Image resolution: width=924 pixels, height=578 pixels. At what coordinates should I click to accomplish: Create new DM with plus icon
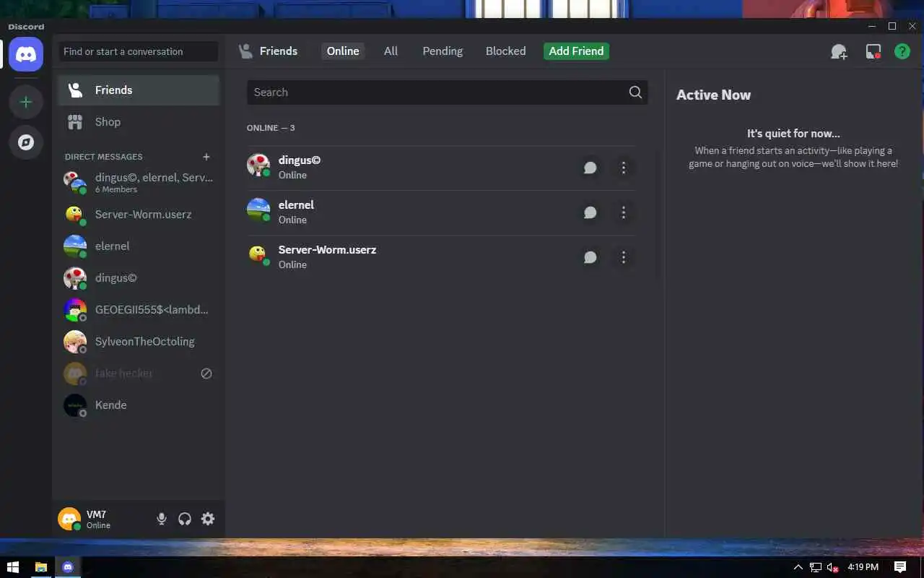[206, 157]
